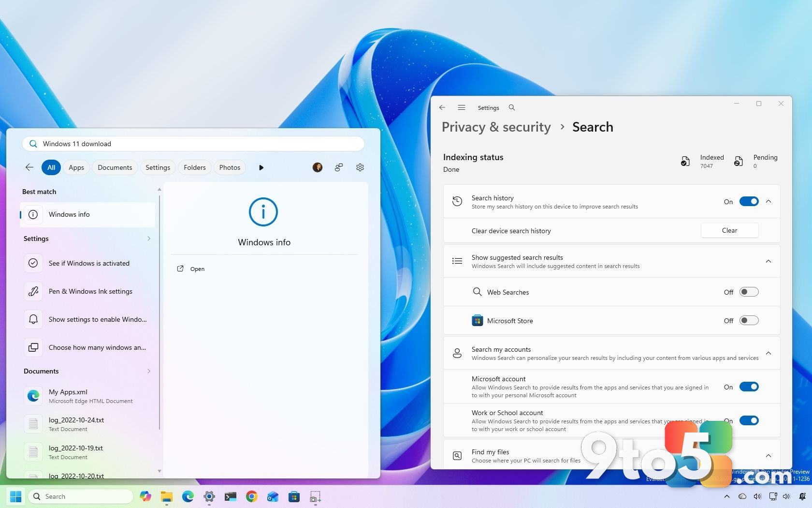Click the results scrollbar down arrow
Viewport: 812px width, 508px height.
159,471
